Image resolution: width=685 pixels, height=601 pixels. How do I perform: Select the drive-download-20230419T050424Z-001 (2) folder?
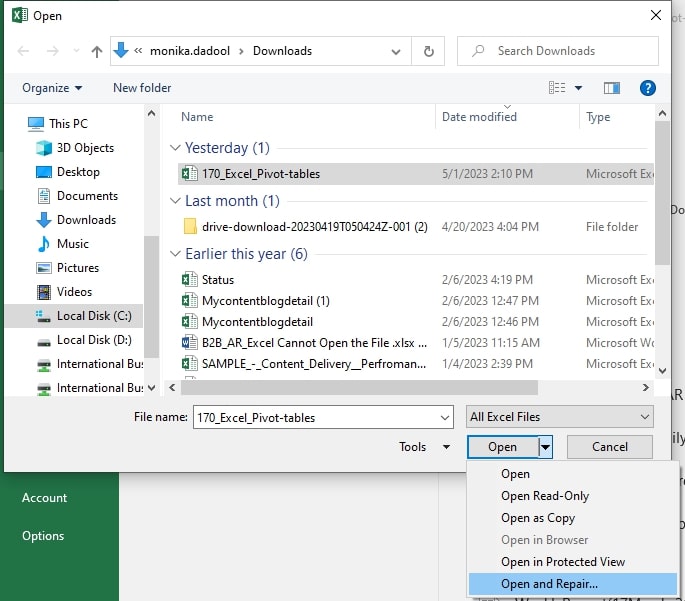coord(415,227)
